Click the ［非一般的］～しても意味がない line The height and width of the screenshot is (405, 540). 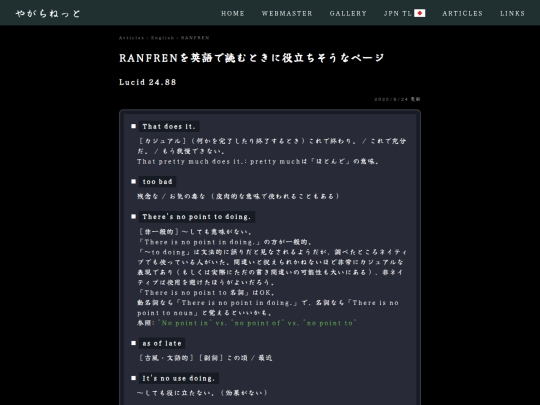195,232
